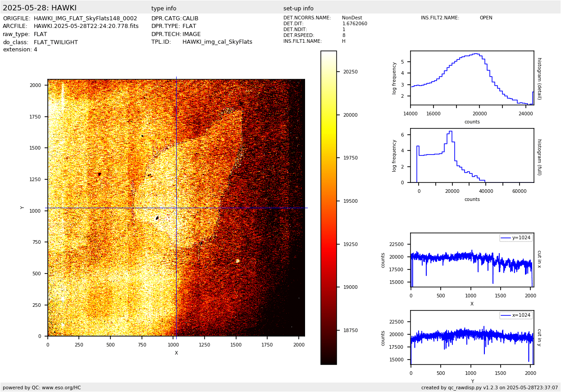Select the 'type info' section header

point(164,9)
